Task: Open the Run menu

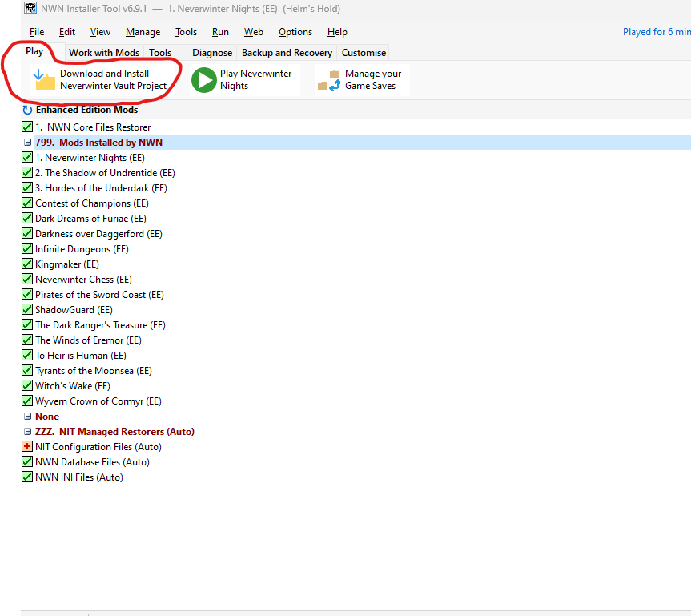Action: coord(220,32)
